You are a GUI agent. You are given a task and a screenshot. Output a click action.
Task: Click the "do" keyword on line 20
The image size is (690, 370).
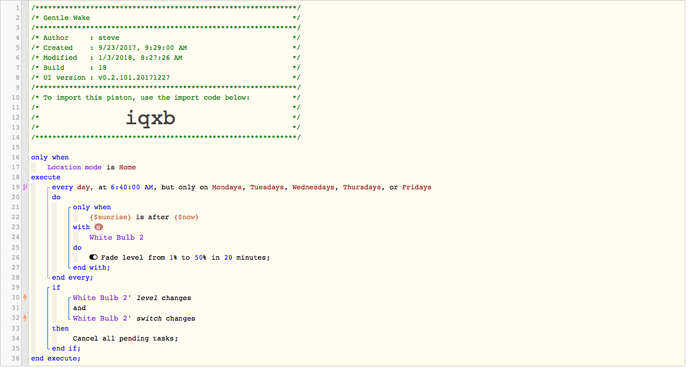(56, 197)
